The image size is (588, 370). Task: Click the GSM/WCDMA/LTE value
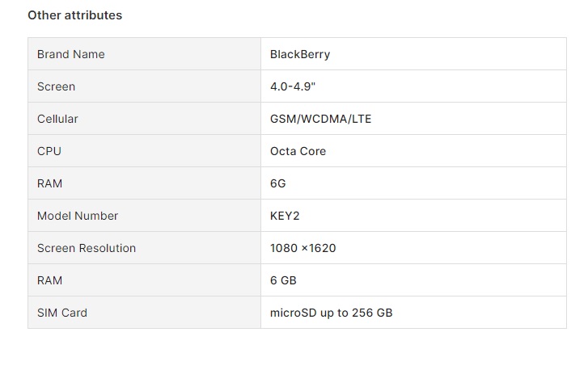tap(320, 119)
